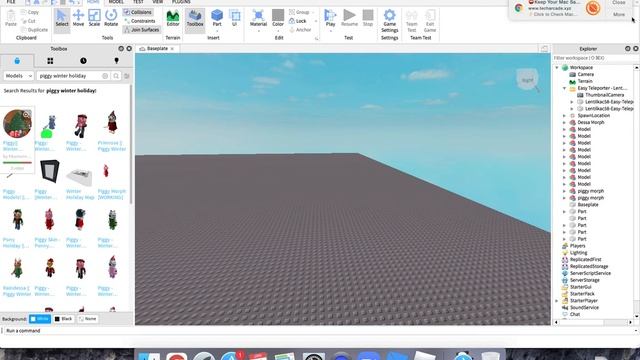Toggle Lock on selection
The width and height of the screenshot is (640, 360).
pyautogui.click(x=298, y=21)
